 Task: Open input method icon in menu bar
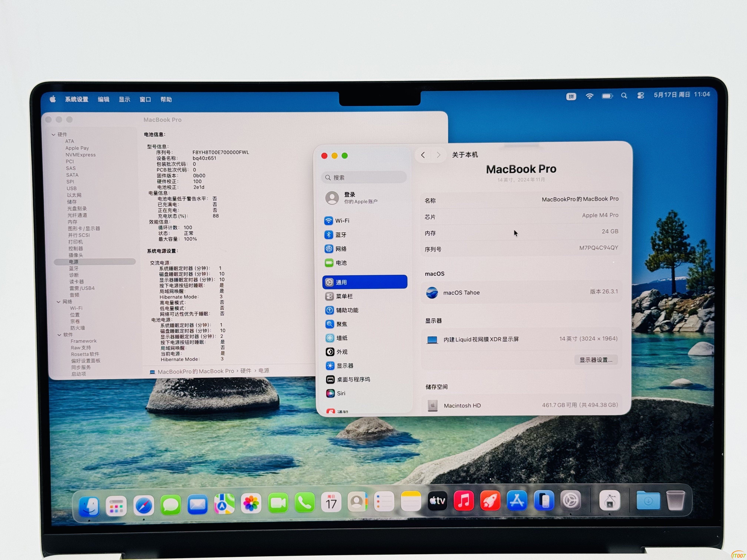[571, 96]
